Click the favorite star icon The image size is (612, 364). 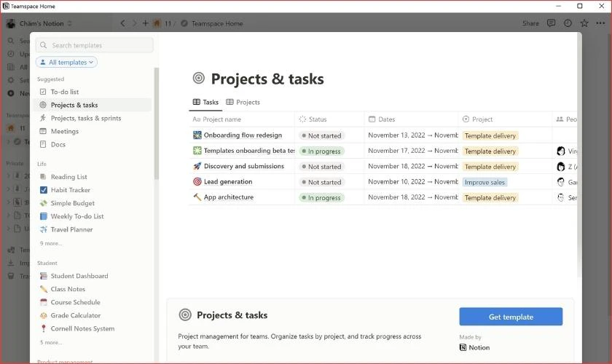pyautogui.click(x=584, y=23)
